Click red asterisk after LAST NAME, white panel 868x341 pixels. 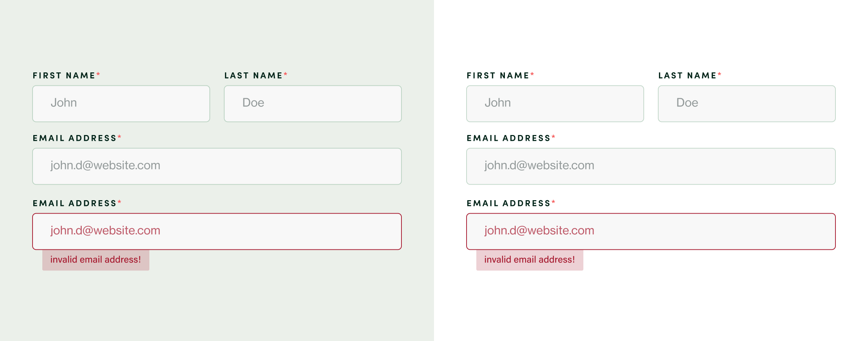[719, 75]
